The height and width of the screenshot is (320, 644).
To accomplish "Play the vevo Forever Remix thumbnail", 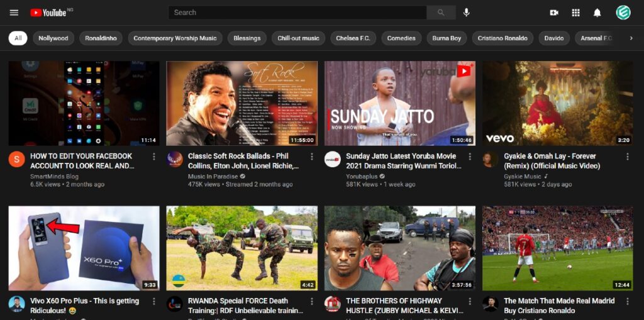I will 558,104.
